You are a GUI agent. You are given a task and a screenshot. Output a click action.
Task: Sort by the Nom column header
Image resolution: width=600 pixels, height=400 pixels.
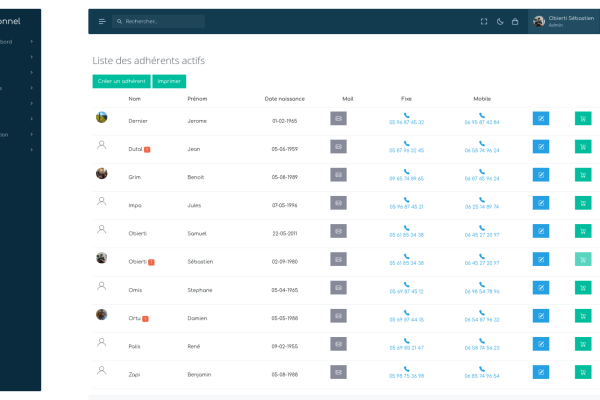pos(135,99)
